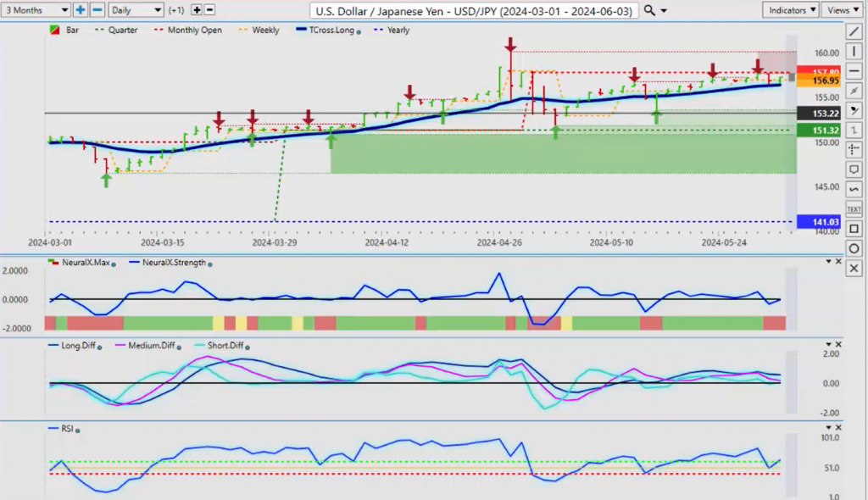Select the diagonal trend line drawing tool

coord(853,32)
